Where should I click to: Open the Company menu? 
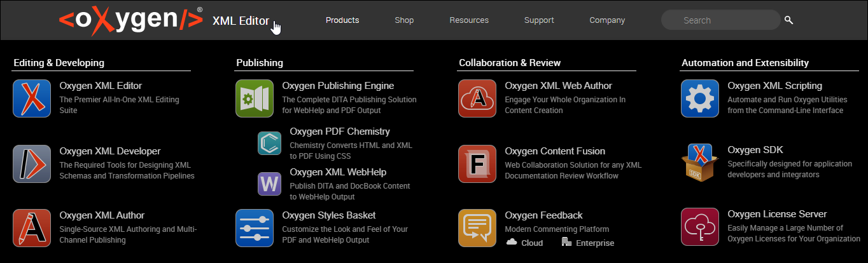(607, 20)
